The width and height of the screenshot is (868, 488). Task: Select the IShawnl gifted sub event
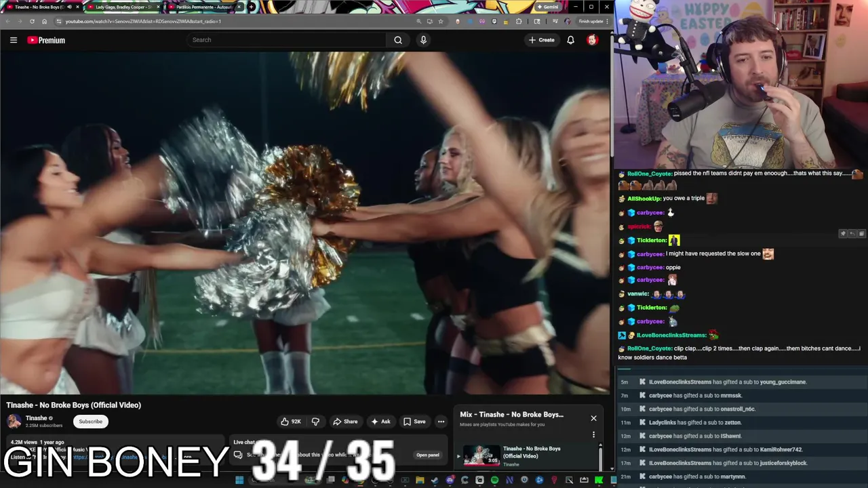741,436
